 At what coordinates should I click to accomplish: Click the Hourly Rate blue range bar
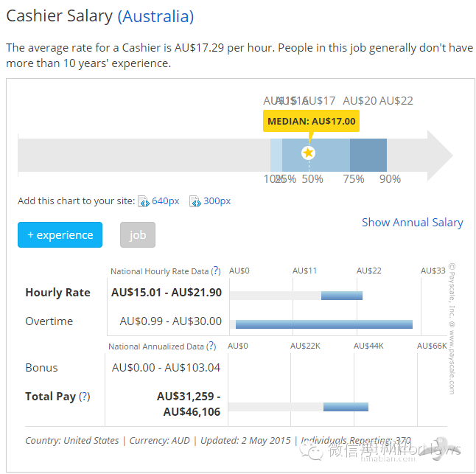(x=342, y=296)
